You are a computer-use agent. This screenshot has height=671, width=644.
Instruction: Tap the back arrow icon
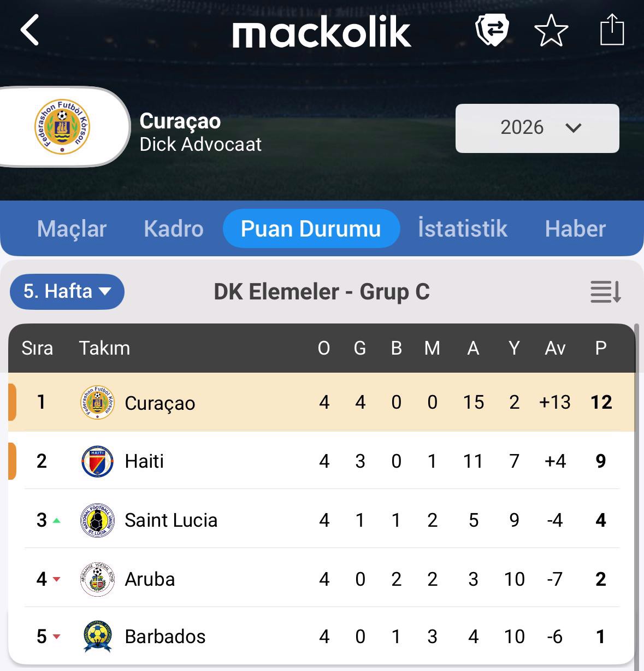click(x=30, y=30)
